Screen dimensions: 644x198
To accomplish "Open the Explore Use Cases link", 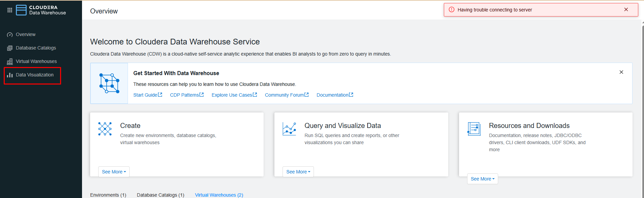I will tap(232, 95).
